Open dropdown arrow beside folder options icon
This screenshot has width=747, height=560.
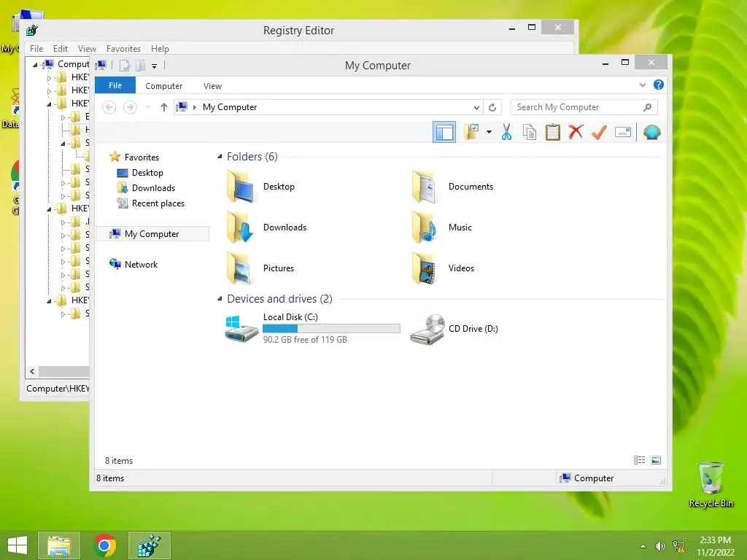click(x=489, y=132)
